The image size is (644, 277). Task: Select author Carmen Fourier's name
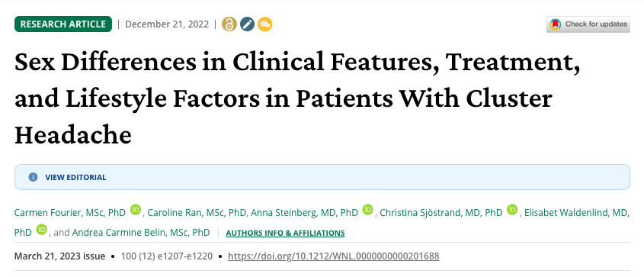pos(70,212)
